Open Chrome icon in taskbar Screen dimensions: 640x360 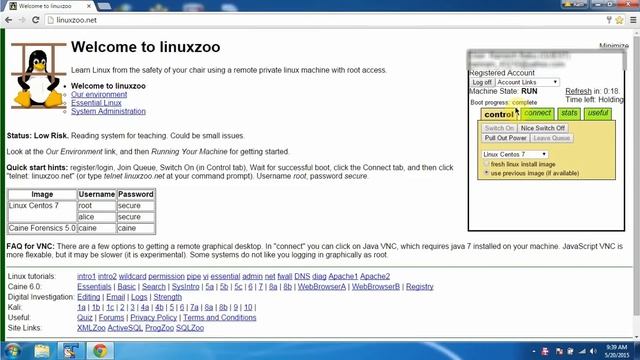pos(100,351)
